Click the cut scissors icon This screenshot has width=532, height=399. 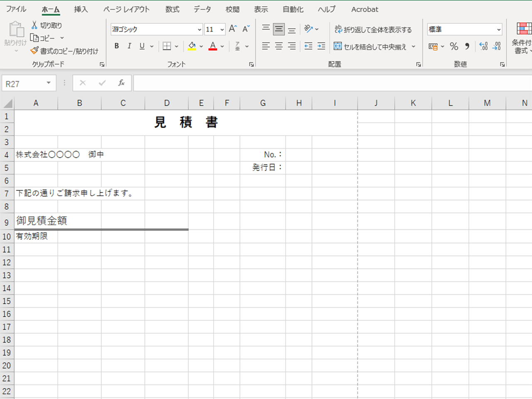tap(34, 25)
